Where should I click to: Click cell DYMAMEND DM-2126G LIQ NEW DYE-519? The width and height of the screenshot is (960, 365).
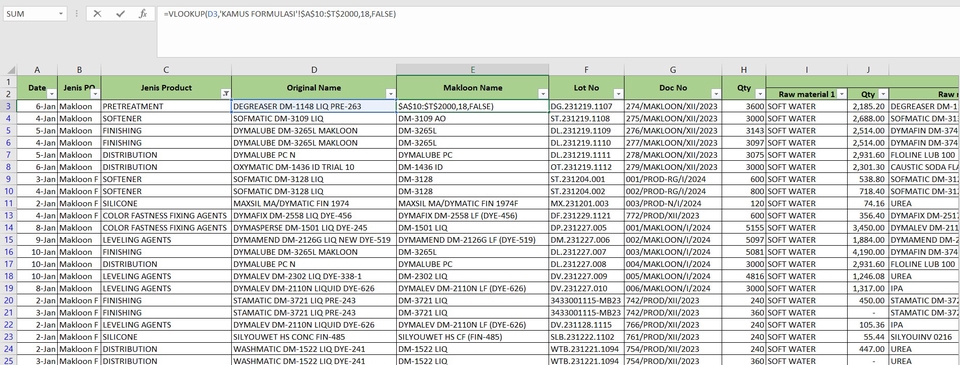(313, 239)
